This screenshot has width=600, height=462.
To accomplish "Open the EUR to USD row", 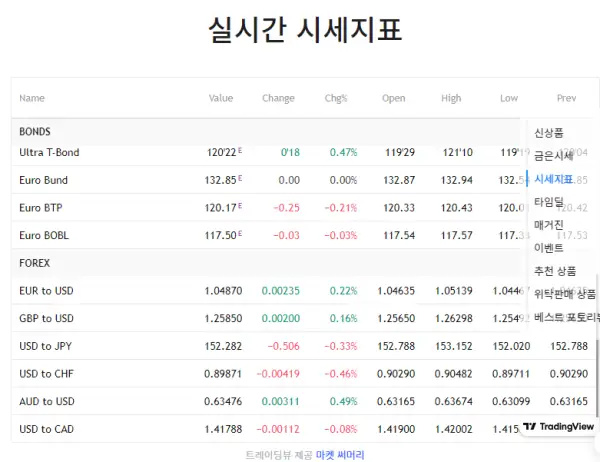I will (304, 291).
